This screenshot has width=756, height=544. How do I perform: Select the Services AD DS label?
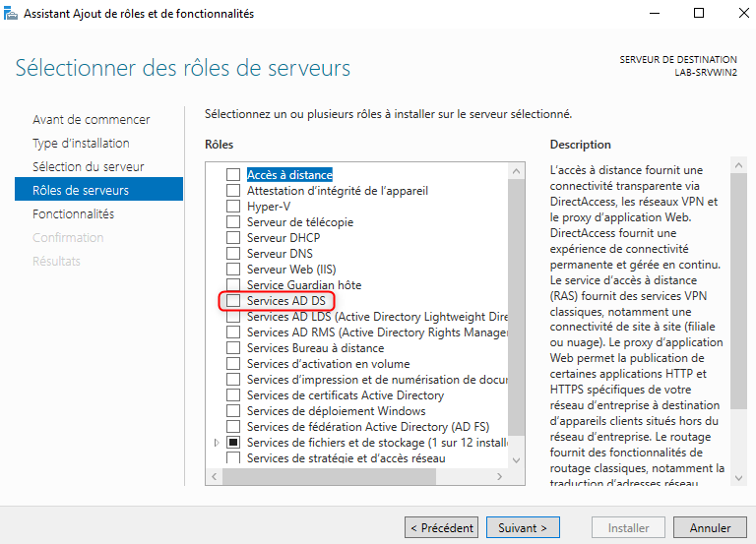click(x=286, y=301)
